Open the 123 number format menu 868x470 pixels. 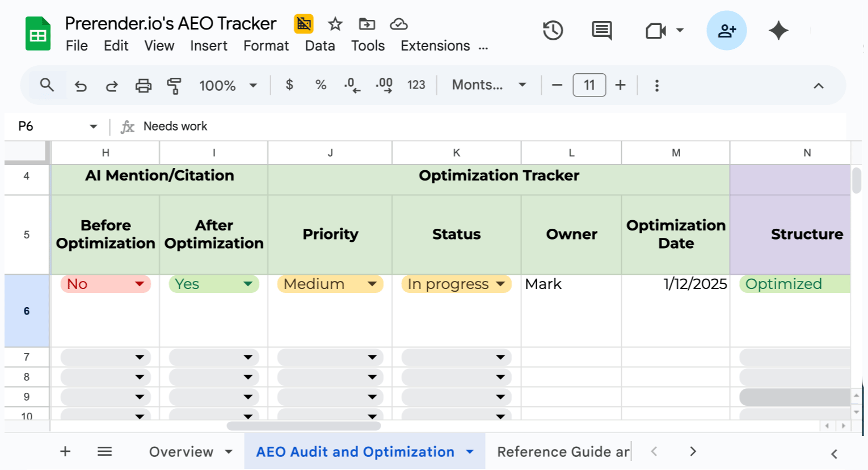click(416, 85)
